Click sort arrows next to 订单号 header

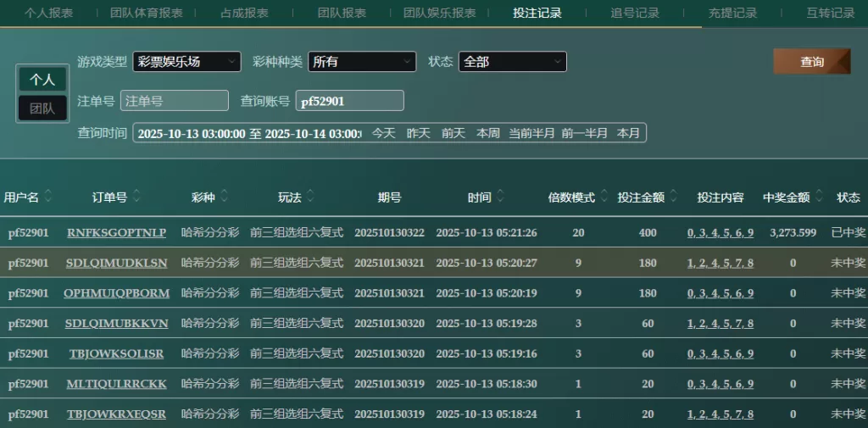click(x=136, y=197)
